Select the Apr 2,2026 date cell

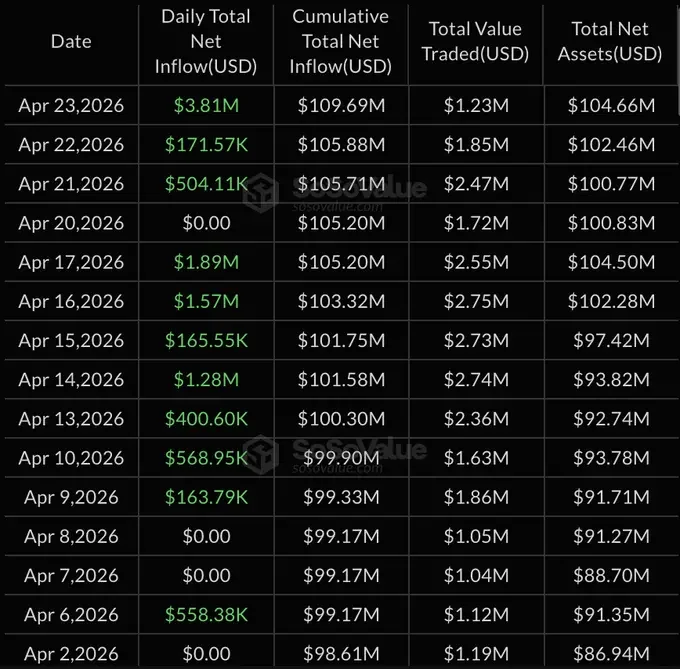click(71, 654)
